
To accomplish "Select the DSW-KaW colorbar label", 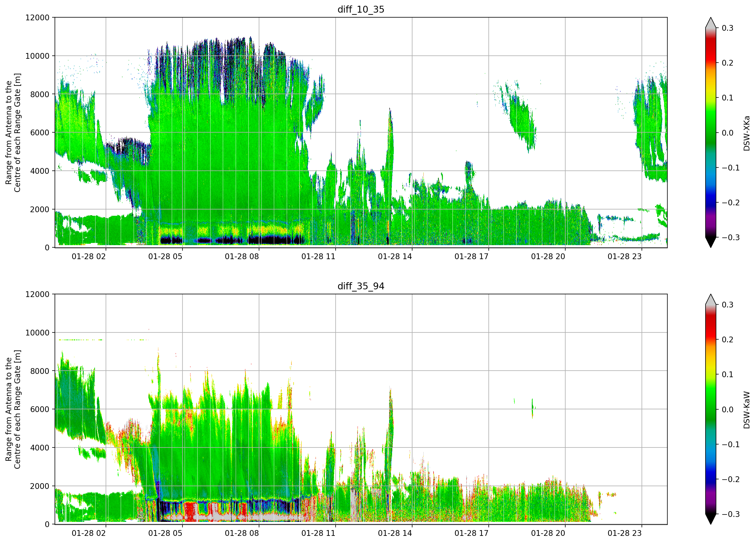I will 747,410.
